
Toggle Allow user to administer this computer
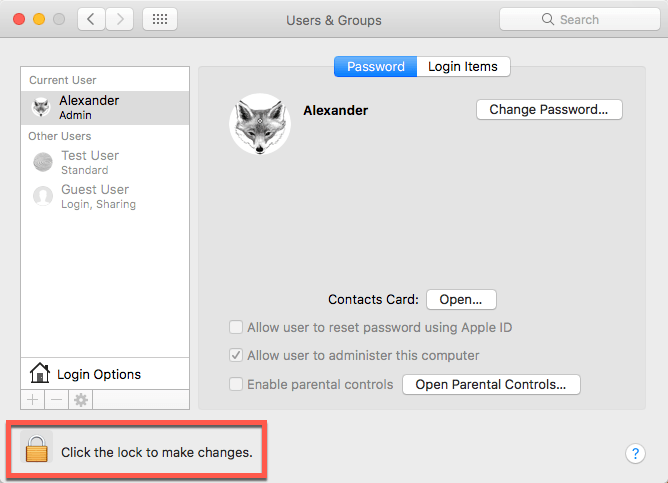click(236, 355)
